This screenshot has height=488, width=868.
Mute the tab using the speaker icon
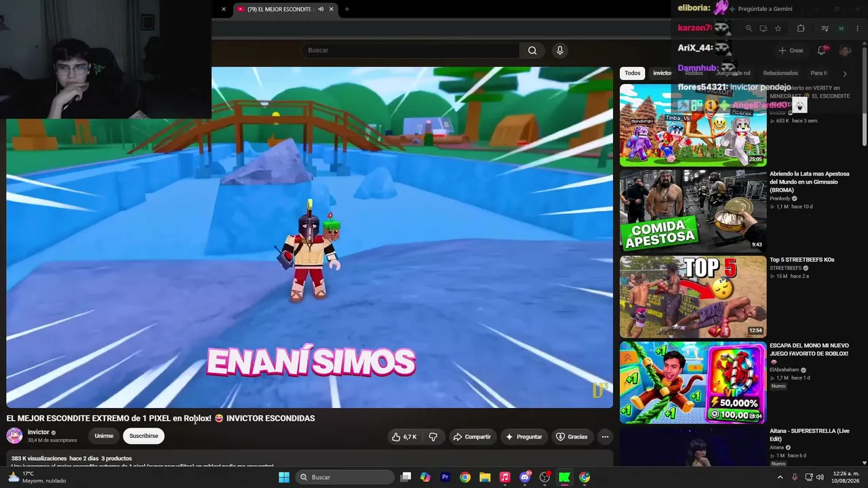point(321,9)
